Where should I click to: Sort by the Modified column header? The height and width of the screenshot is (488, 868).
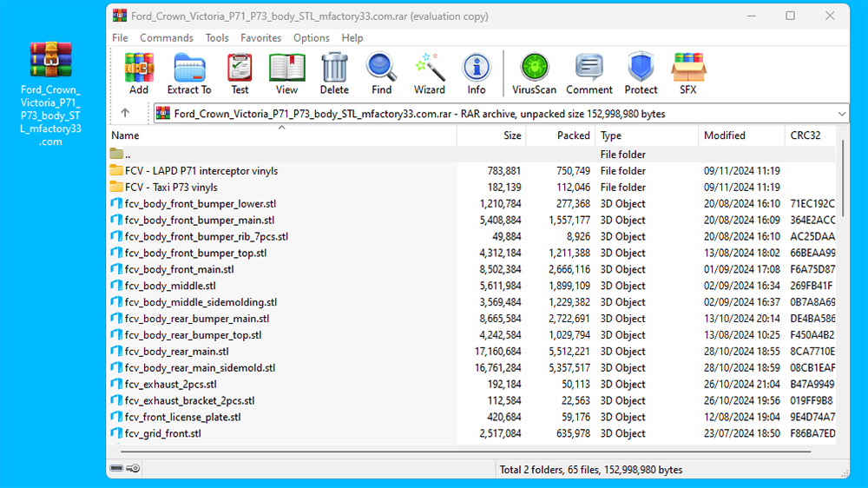[x=741, y=135]
